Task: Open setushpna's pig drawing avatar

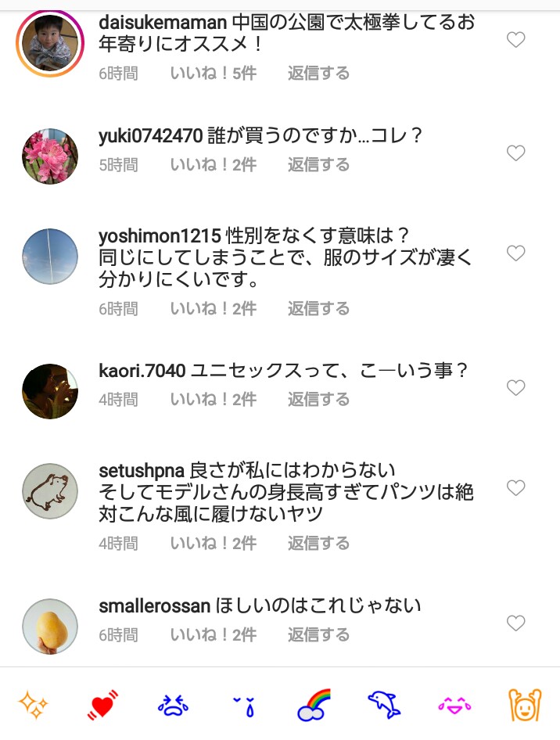Action: click(x=50, y=490)
